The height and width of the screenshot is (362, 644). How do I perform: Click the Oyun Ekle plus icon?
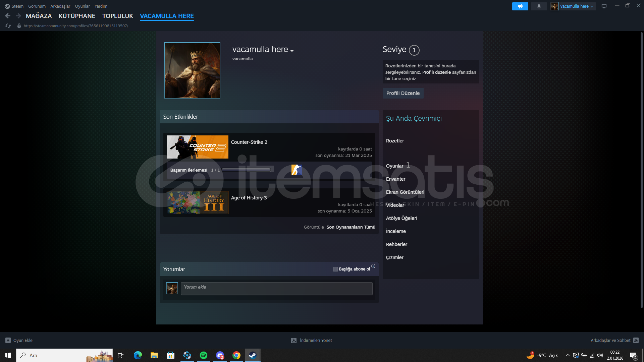click(x=8, y=340)
